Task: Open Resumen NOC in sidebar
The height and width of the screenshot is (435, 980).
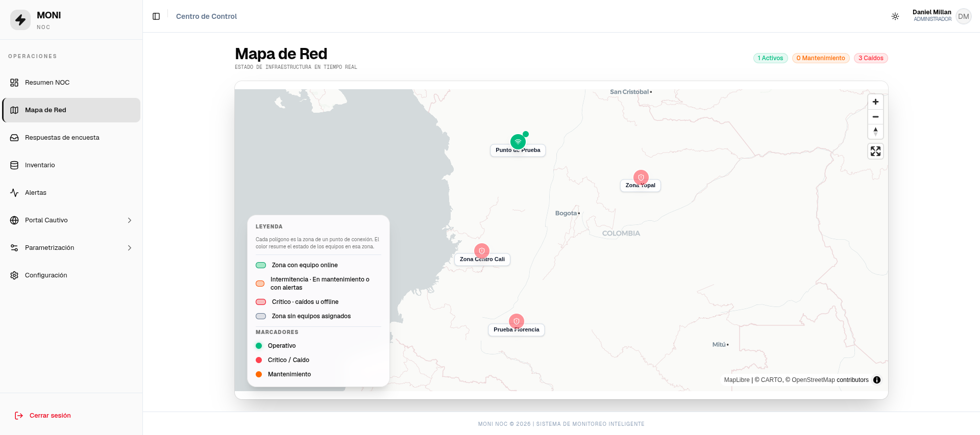Action: coord(71,83)
